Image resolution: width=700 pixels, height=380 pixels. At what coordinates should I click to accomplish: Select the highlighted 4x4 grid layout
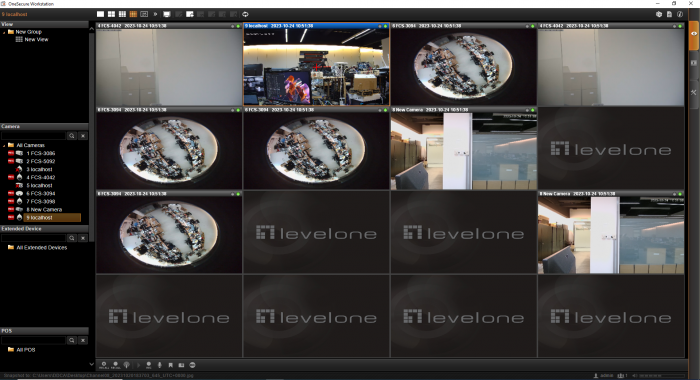[133, 14]
